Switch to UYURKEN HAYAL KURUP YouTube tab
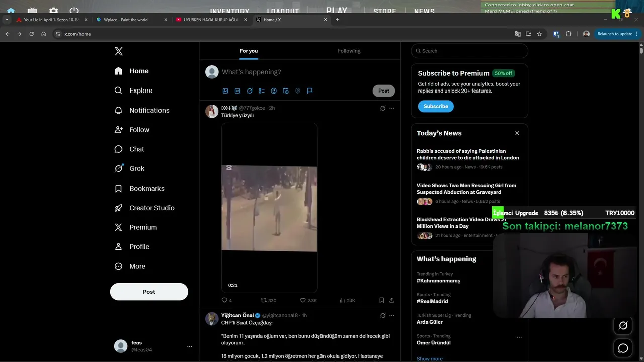Screen dimensions: 644x362 (210, 20)
